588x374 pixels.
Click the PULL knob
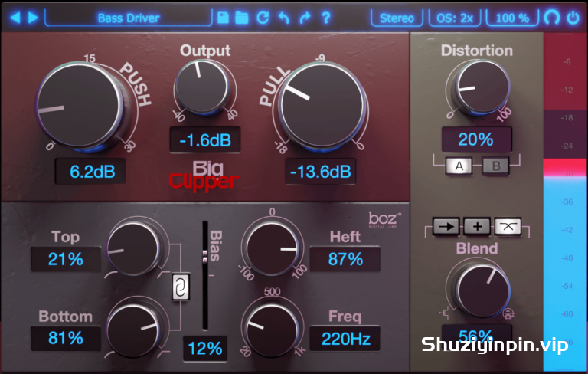(x=322, y=106)
